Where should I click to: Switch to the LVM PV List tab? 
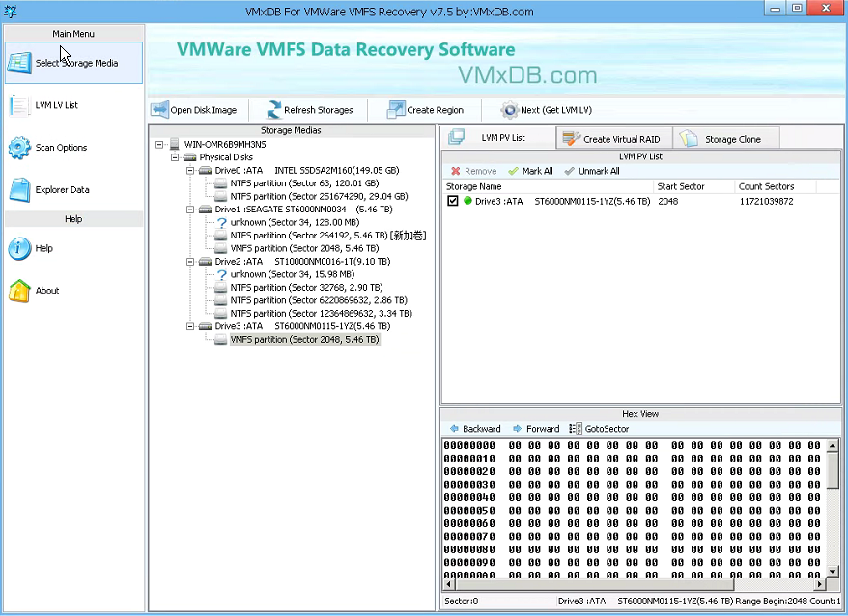point(498,137)
